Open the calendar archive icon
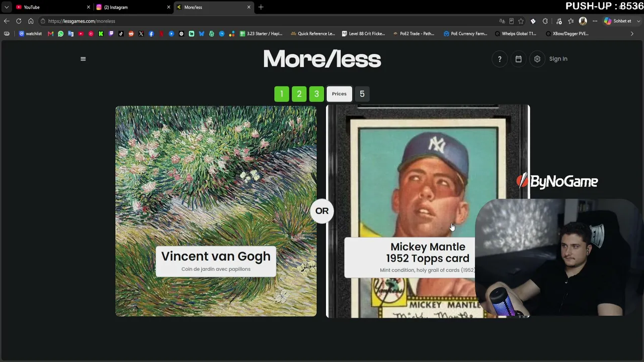Screen dimensions: 644x362 click(x=518, y=59)
